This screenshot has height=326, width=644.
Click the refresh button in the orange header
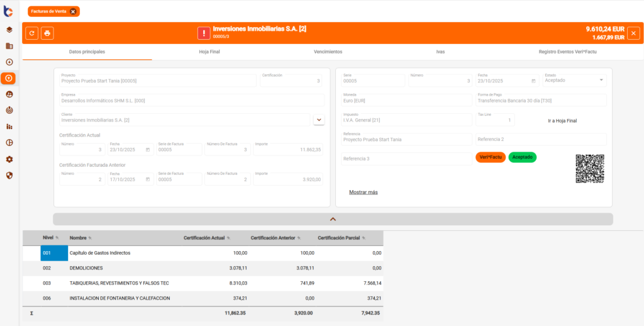(x=31, y=33)
